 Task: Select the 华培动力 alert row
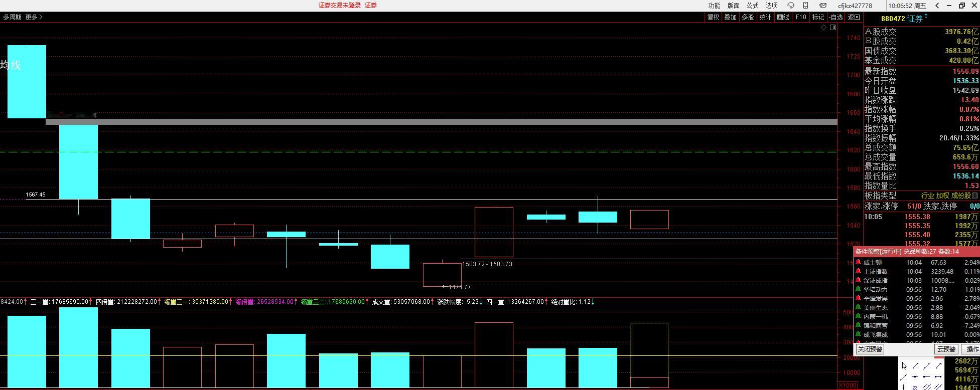pyautogui.click(x=917, y=289)
